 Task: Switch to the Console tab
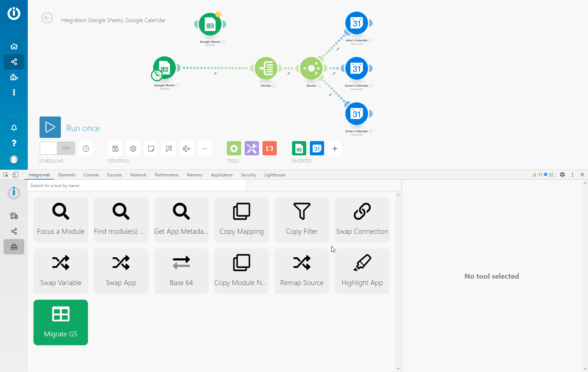coord(91,175)
